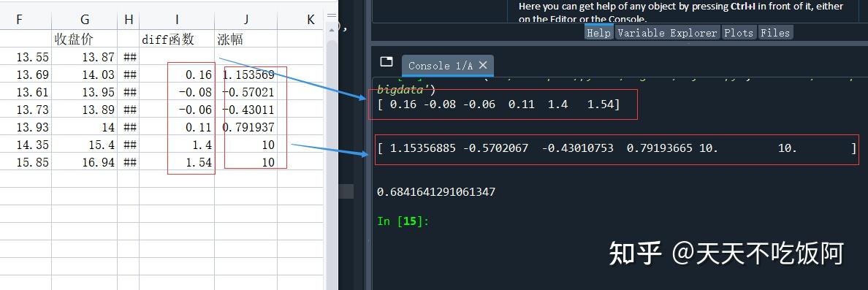Select diff cell with value 1.54
This screenshot has width=868, height=290.
177,163
